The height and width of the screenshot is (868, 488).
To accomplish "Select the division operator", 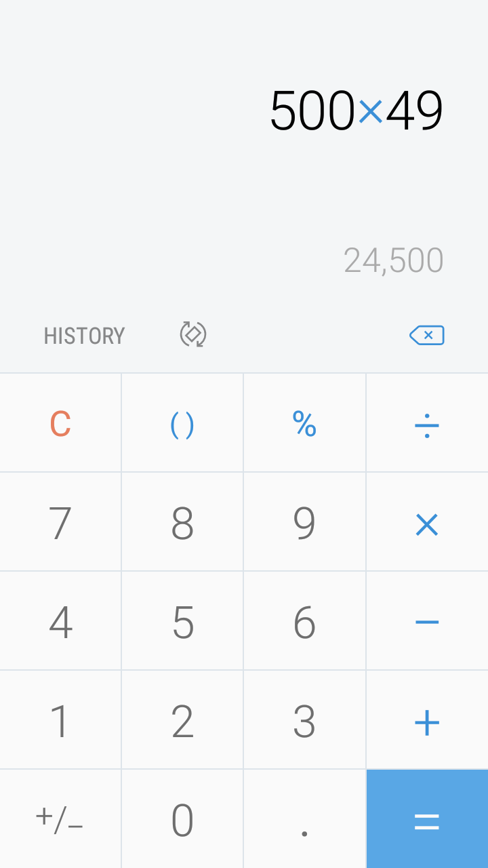I will click(x=427, y=423).
